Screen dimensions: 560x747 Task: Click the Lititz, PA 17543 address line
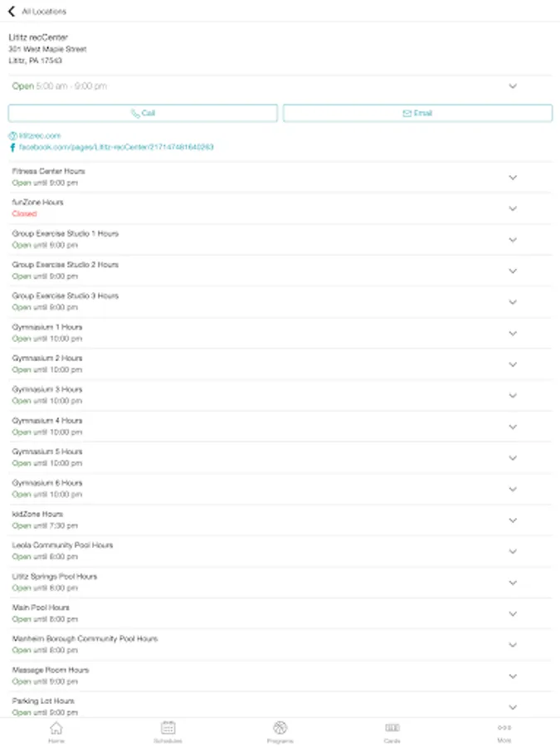click(35, 61)
